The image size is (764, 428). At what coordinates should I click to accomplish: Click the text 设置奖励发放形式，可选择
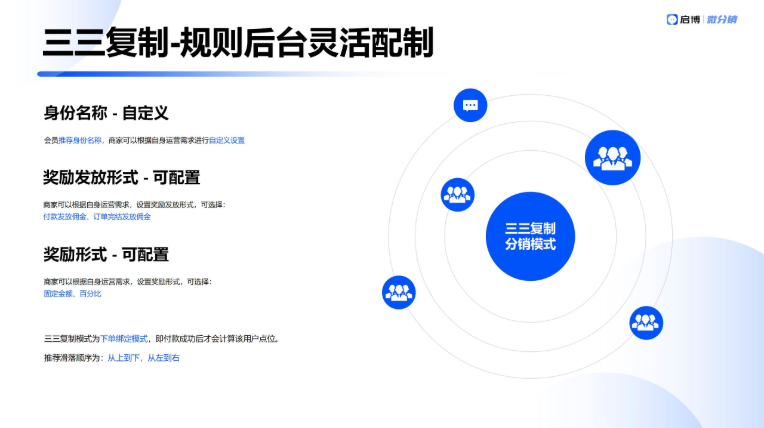point(180,205)
